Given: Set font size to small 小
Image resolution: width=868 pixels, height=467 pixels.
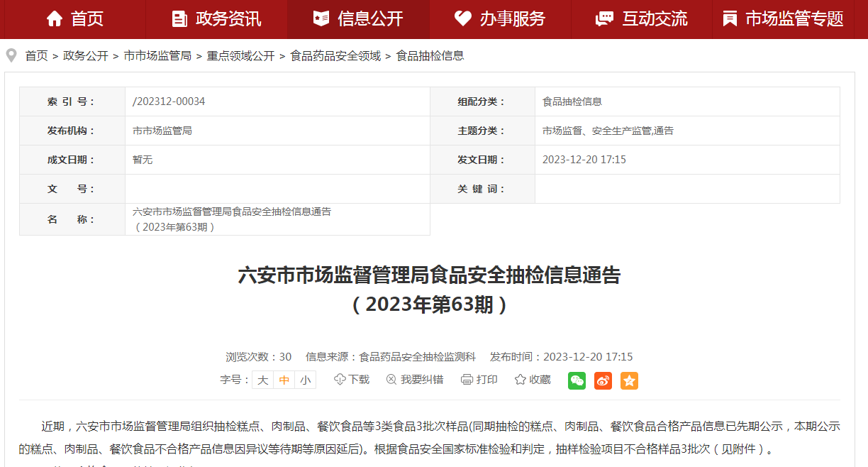Looking at the screenshot, I should point(305,380).
